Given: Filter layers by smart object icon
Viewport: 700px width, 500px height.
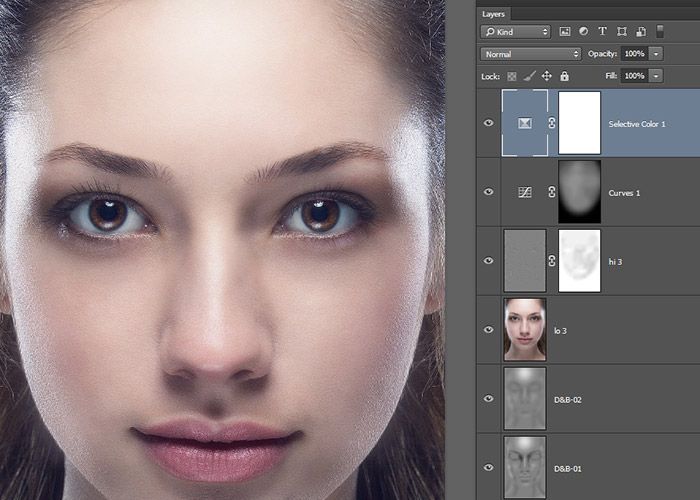Looking at the screenshot, I should (641, 31).
